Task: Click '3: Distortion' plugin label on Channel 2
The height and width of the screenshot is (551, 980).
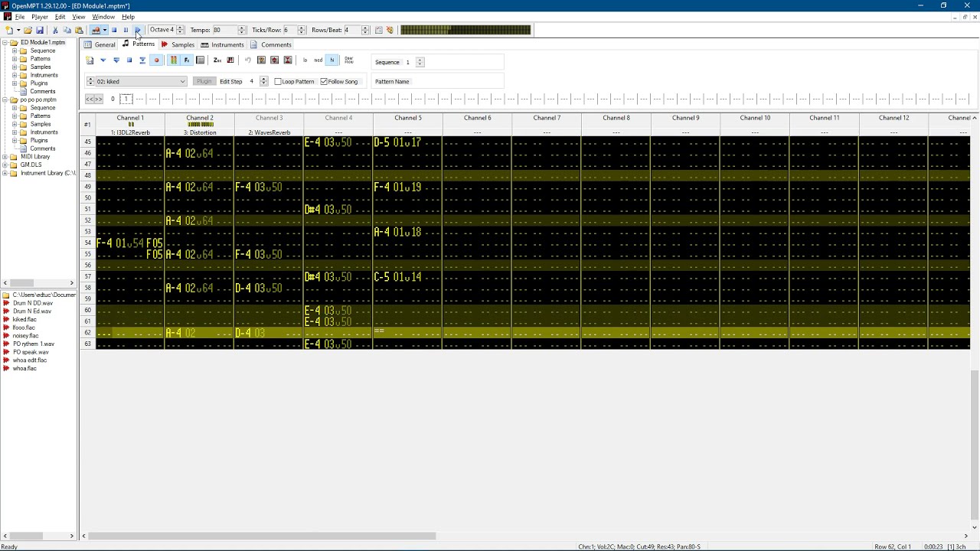Action: tap(200, 132)
